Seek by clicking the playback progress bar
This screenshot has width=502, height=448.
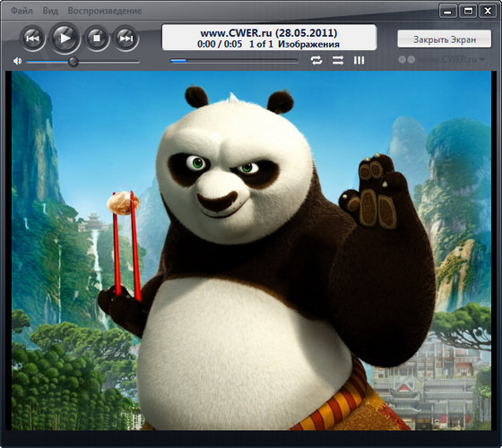tap(234, 61)
